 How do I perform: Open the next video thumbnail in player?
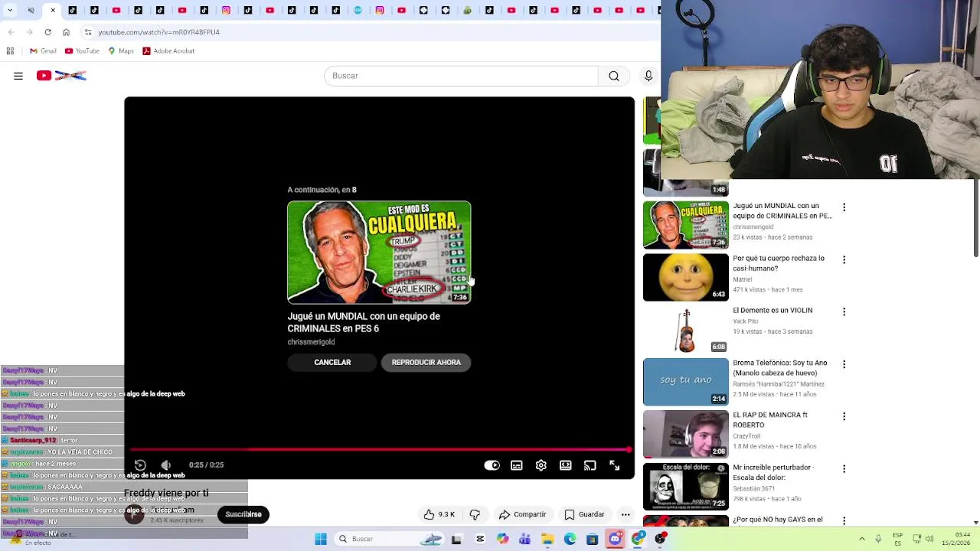379,253
